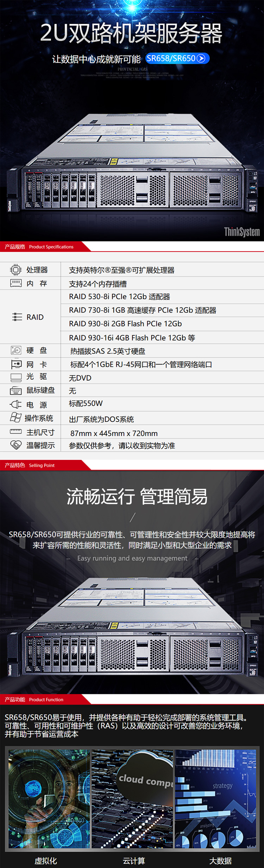Click the 热插拔SAS 2.5英寸硬盘 value
The image size is (264, 868).
point(108,351)
